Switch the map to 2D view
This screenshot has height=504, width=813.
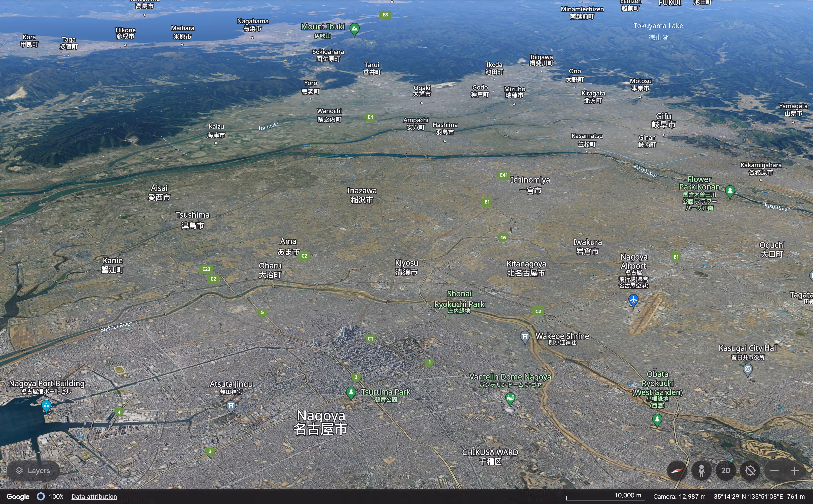pyautogui.click(x=726, y=470)
